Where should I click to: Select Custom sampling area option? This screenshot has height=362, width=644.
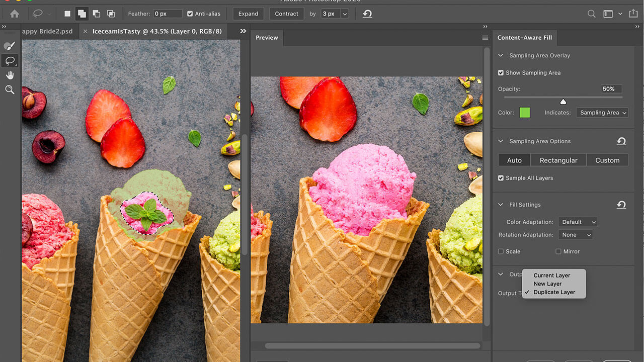[x=607, y=160]
